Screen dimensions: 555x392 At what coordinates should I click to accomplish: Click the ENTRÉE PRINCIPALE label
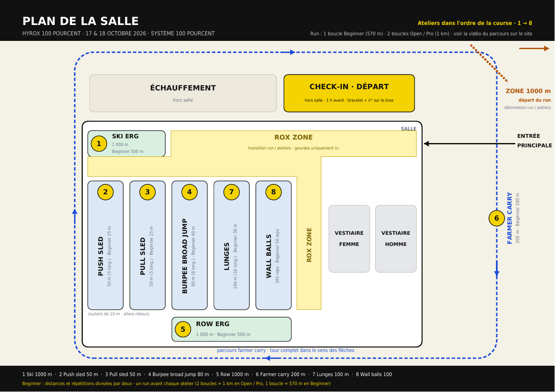534,141
